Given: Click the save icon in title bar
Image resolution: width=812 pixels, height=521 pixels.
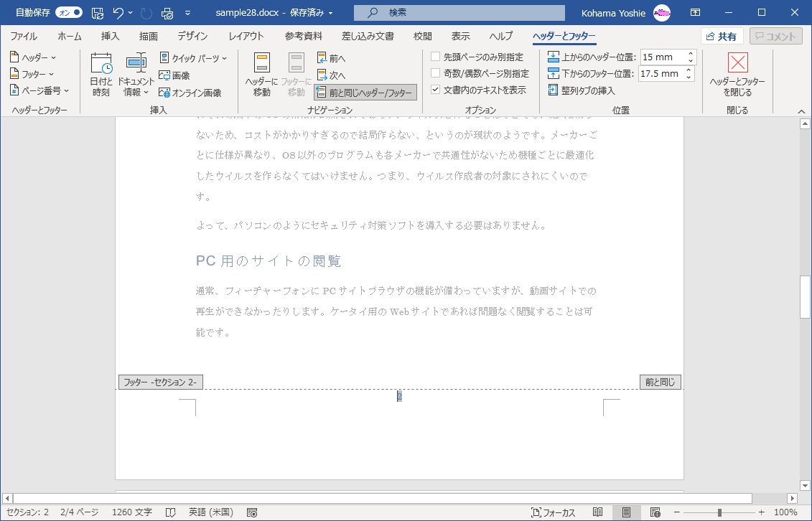Looking at the screenshot, I should coord(98,13).
